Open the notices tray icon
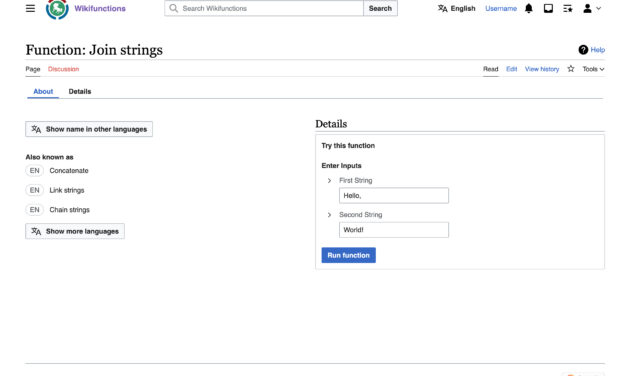The width and height of the screenshot is (627, 376). point(548,8)
